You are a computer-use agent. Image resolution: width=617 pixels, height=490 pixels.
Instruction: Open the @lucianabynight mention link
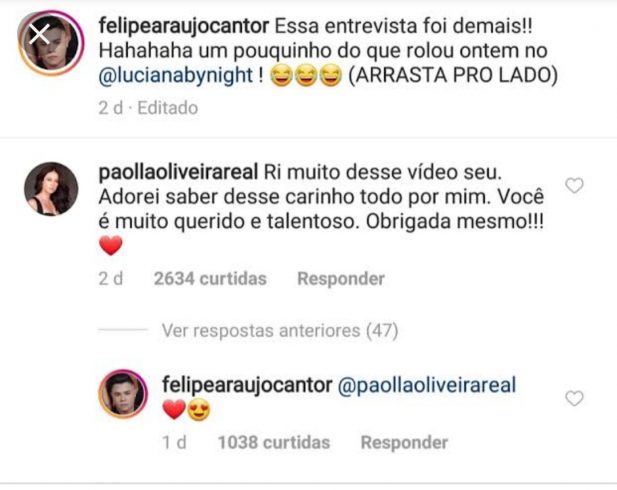click(x=175, y=75)
